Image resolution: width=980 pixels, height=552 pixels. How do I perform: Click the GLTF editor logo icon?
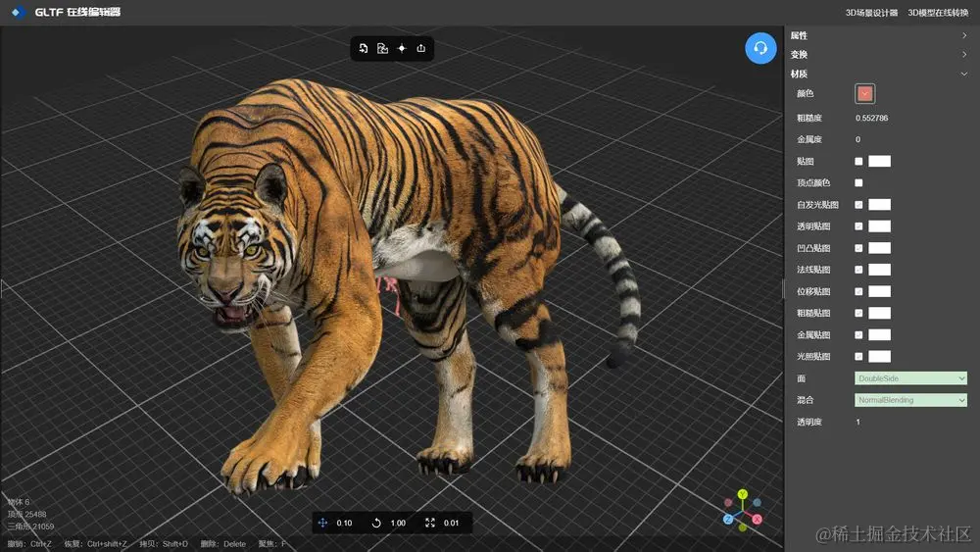18,12
